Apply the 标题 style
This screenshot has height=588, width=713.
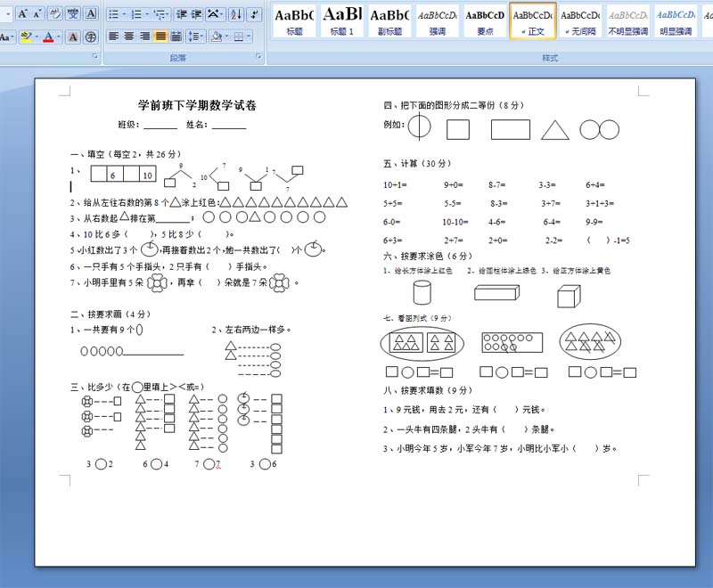point(294,21)
